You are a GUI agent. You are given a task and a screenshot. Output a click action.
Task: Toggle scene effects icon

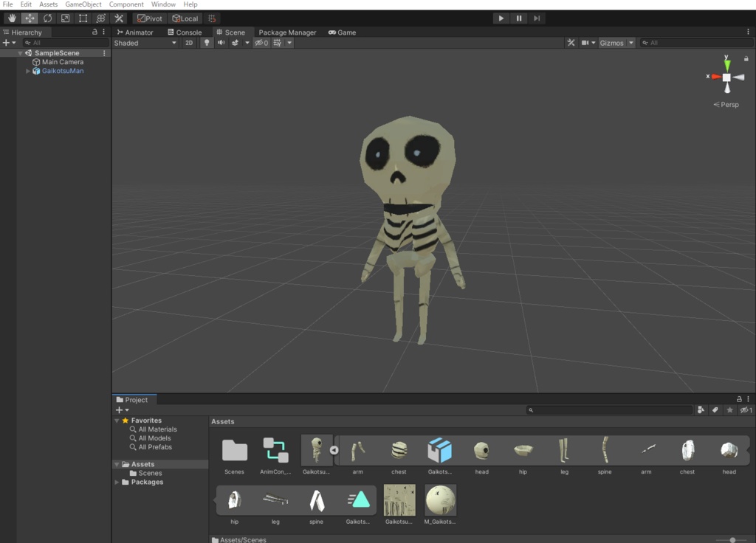(x=235, y=43)
